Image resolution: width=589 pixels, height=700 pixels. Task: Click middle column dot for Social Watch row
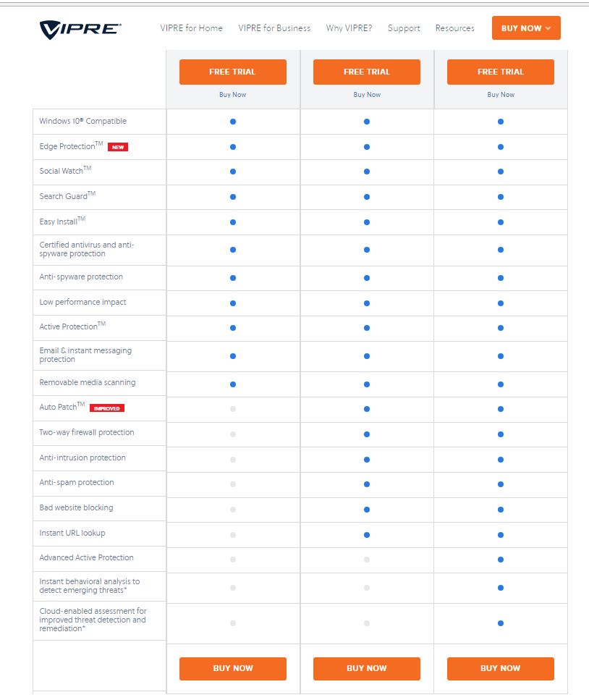tap(367, 172)
